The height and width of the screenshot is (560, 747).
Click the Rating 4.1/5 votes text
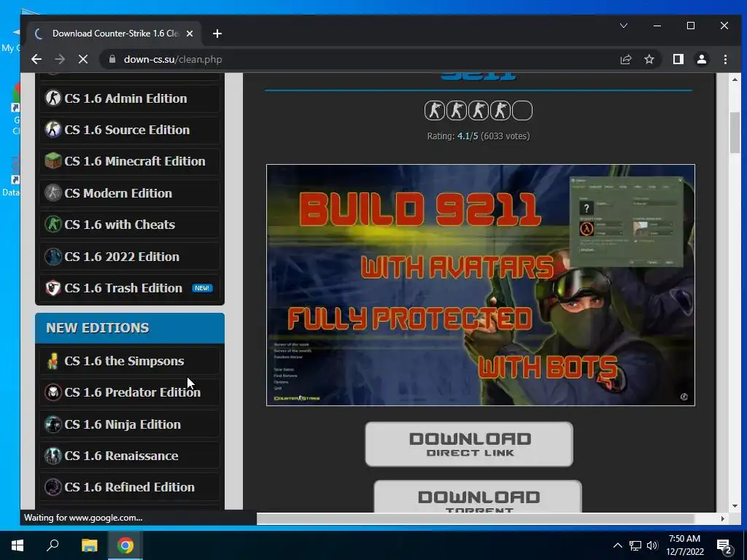(479, 136)
